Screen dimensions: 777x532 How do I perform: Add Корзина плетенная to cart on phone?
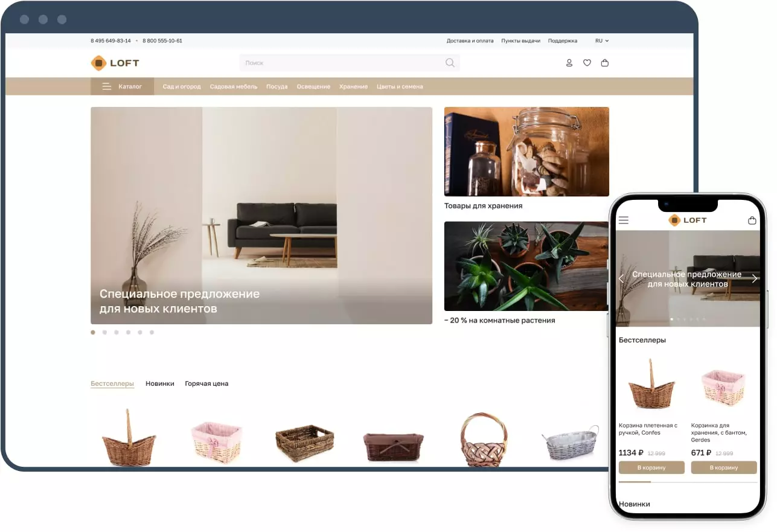651,467
